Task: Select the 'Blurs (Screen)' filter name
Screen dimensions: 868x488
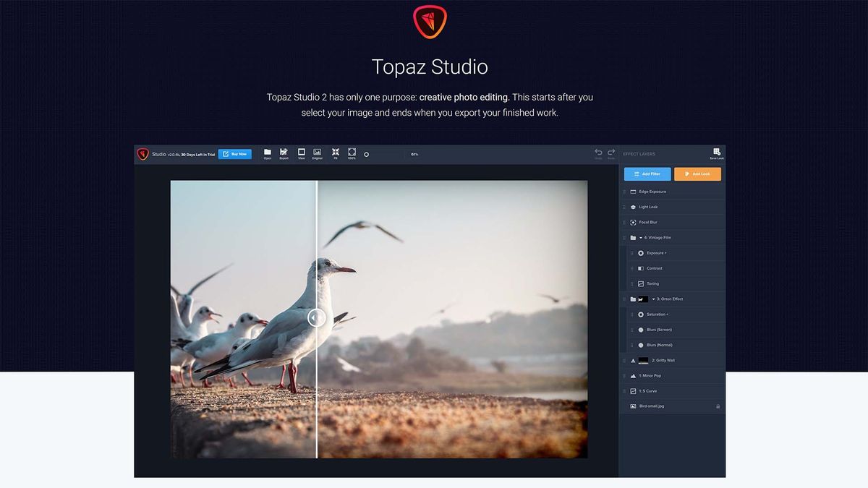Action: (660, 330)
